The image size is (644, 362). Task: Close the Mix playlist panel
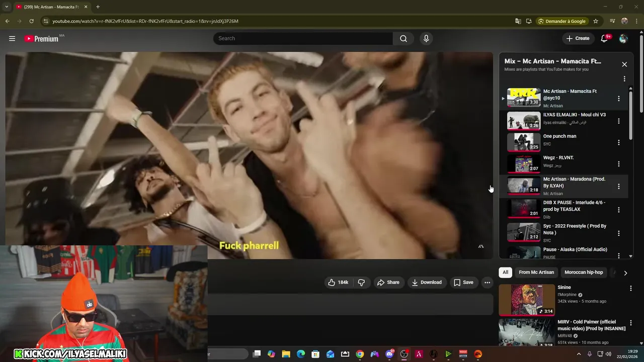[624, 64]
